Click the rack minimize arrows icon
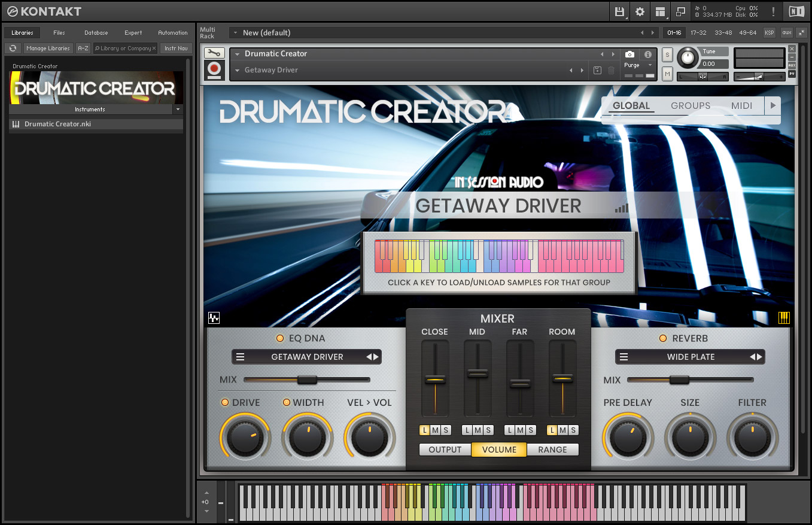Viewport: 812px width, 525px height. coord(802,32)
